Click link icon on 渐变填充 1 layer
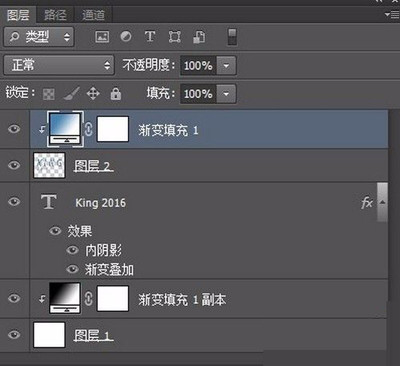400x366 pixels. tap(88, 129)
